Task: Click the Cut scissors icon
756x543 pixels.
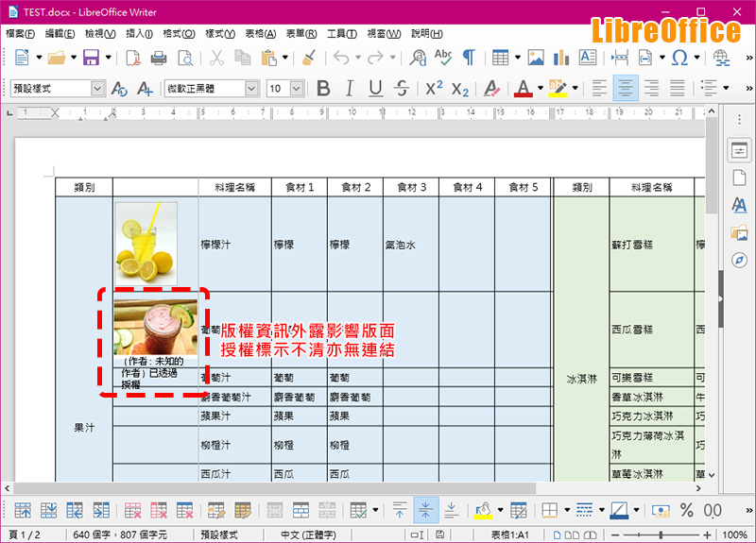Action: point(217,58)
